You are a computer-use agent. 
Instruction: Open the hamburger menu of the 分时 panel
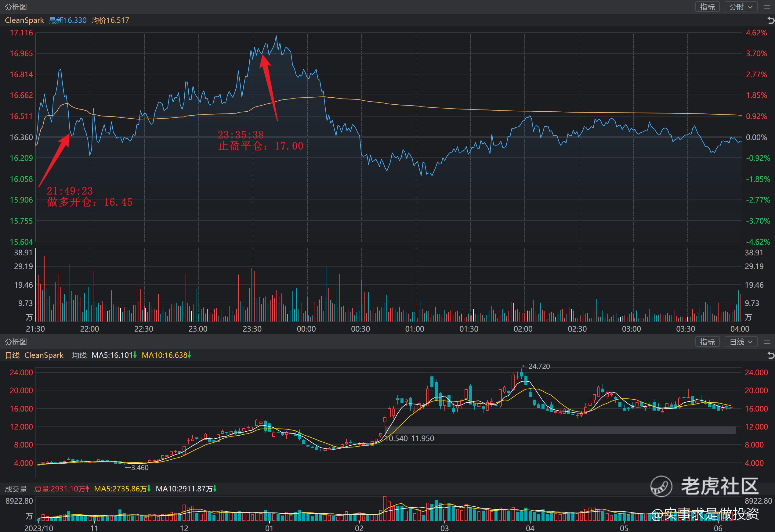pyautogui.click(x=767, y=7)
